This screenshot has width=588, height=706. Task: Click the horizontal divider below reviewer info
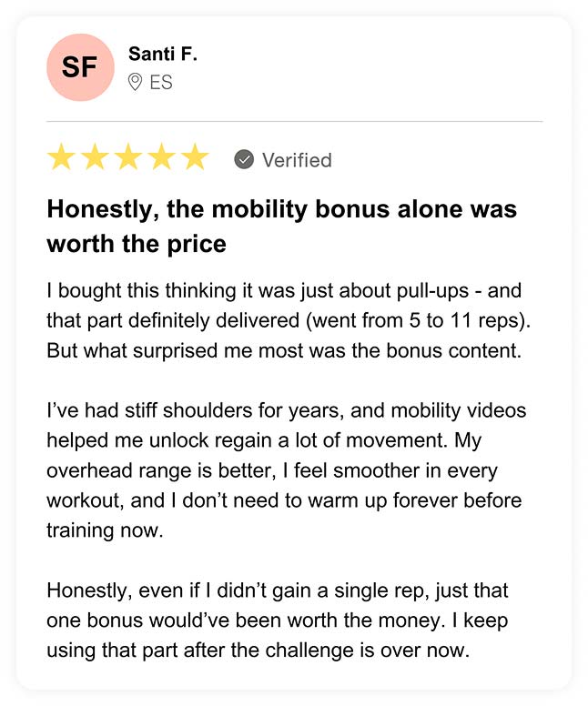click(x=294, y=121)
